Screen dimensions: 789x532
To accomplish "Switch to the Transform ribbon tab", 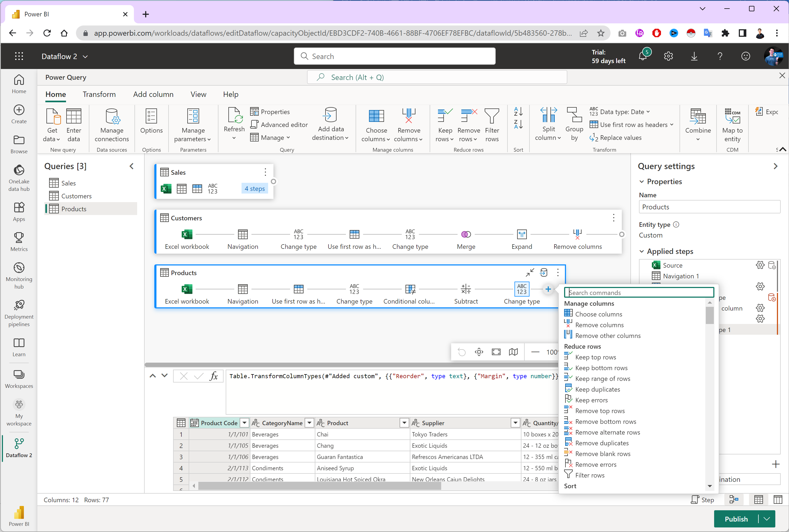I will pos(99,94).
